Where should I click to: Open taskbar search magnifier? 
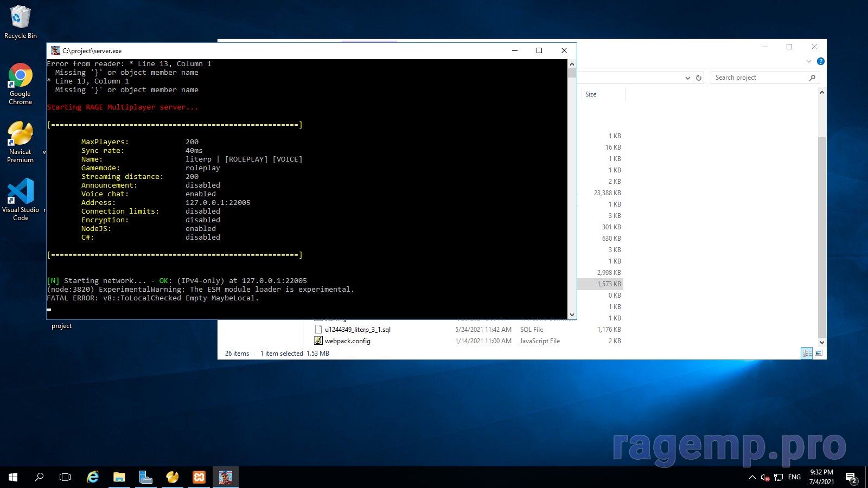coord(39,477)
